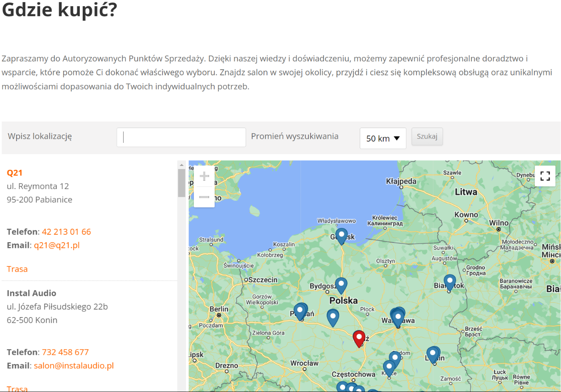561x392 pixels.
Task: Click the Szczecin label on the map
Action: tap(263, 280)
